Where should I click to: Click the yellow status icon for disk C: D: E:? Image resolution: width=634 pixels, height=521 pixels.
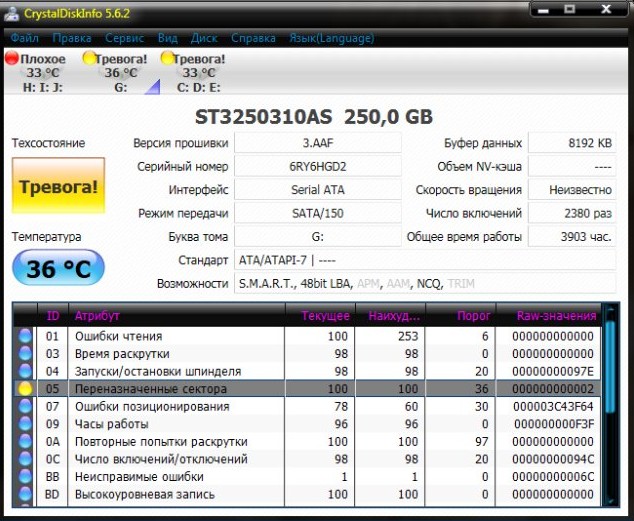click(166, 59)
